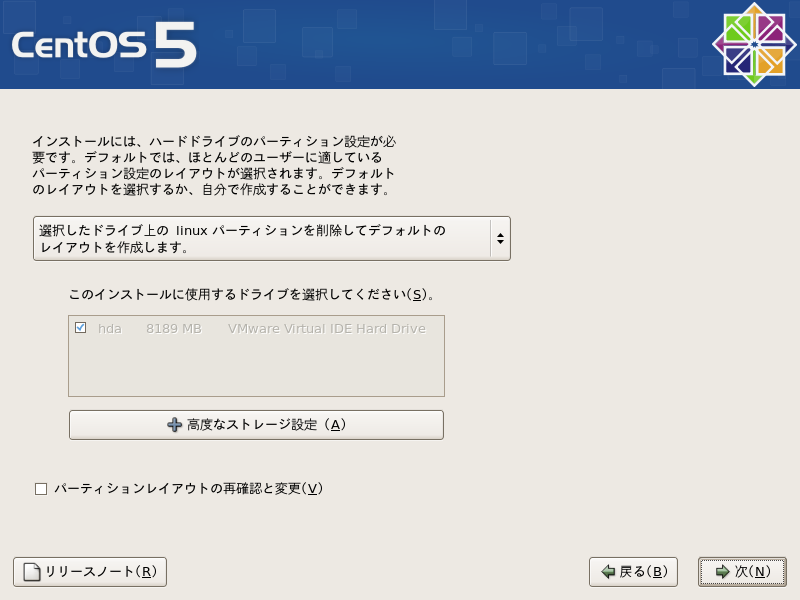Screen dimensions: 800x600
Task: Open リリースノート(R) button
Action: pos(90,571)
